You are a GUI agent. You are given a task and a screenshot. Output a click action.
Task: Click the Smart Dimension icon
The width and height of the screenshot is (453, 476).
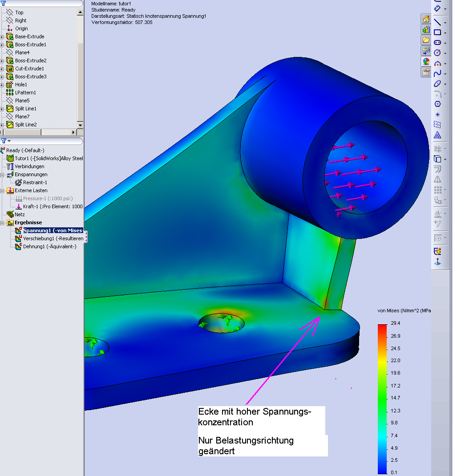point(437,8)
